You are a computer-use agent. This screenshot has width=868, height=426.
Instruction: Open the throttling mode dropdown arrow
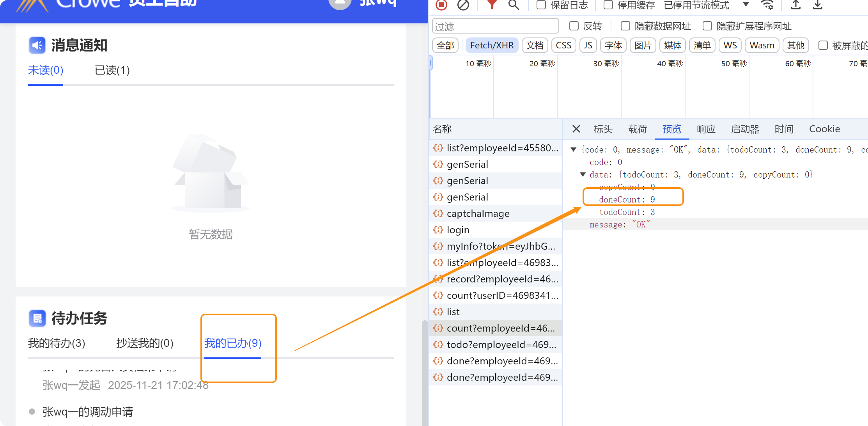746,5
